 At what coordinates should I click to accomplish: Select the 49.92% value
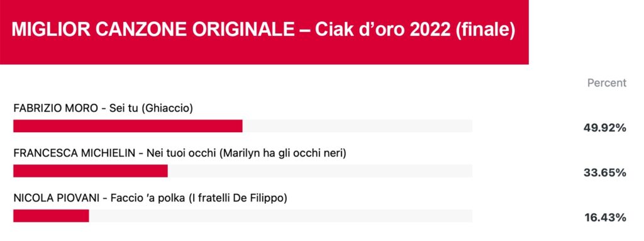pos(604,128)
